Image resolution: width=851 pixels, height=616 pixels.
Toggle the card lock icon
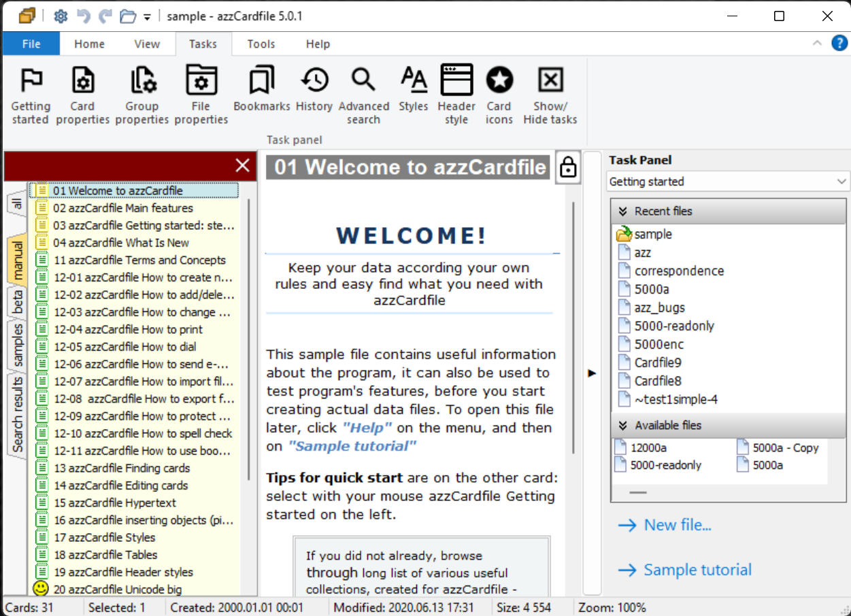pos(568,167)
